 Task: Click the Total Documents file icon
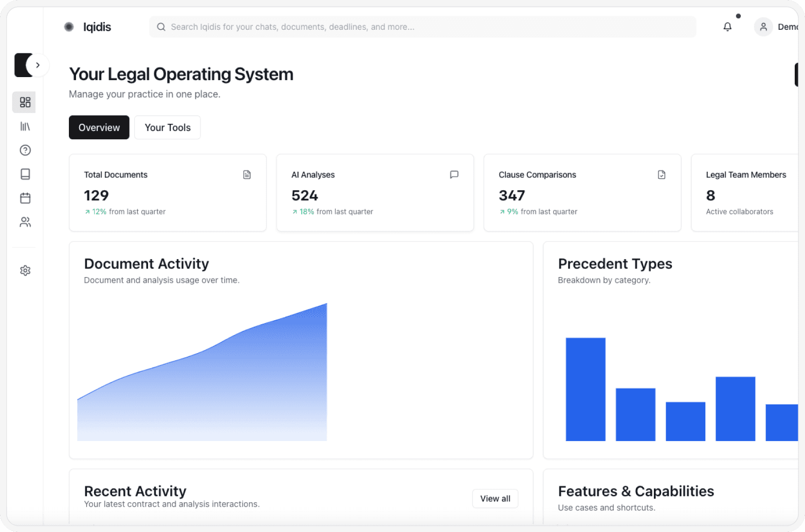(x=247, y=175)
